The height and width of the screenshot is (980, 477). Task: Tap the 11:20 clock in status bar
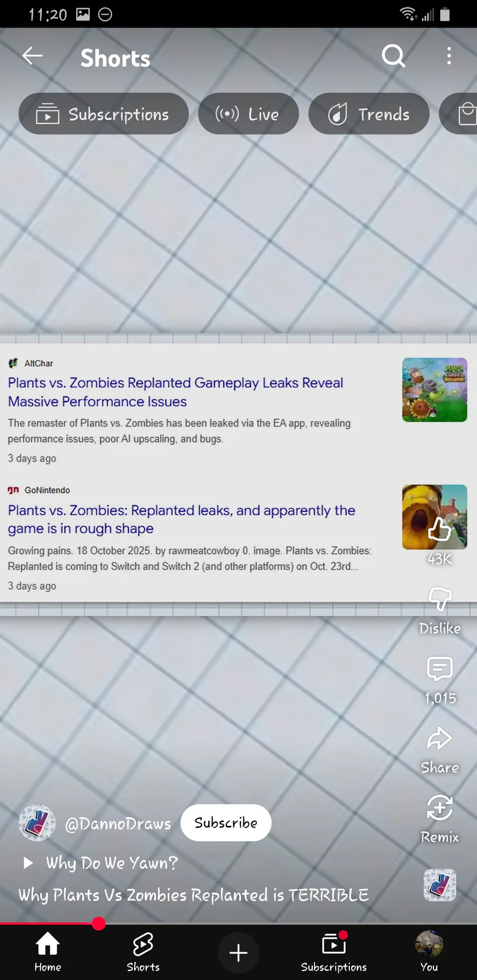coord(48,14)
